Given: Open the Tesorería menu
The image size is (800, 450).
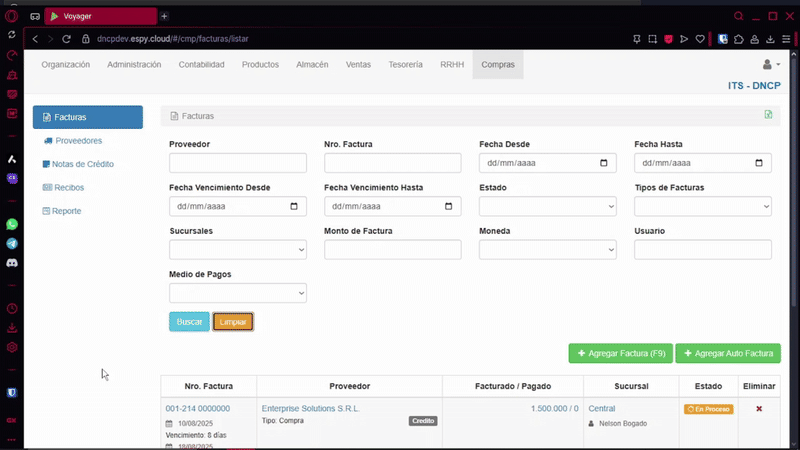Looking at the screenshot, I should click(x=405, y=65).
